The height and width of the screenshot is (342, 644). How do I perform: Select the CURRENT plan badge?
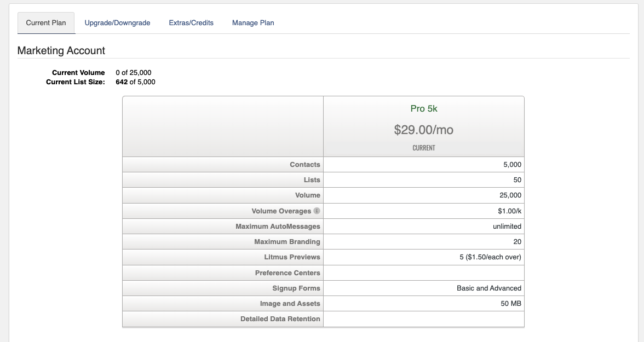pos(424,147)
